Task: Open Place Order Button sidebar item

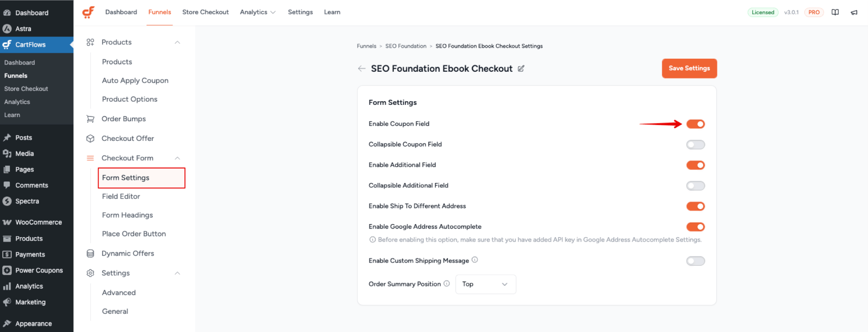Action: [134, 234]
